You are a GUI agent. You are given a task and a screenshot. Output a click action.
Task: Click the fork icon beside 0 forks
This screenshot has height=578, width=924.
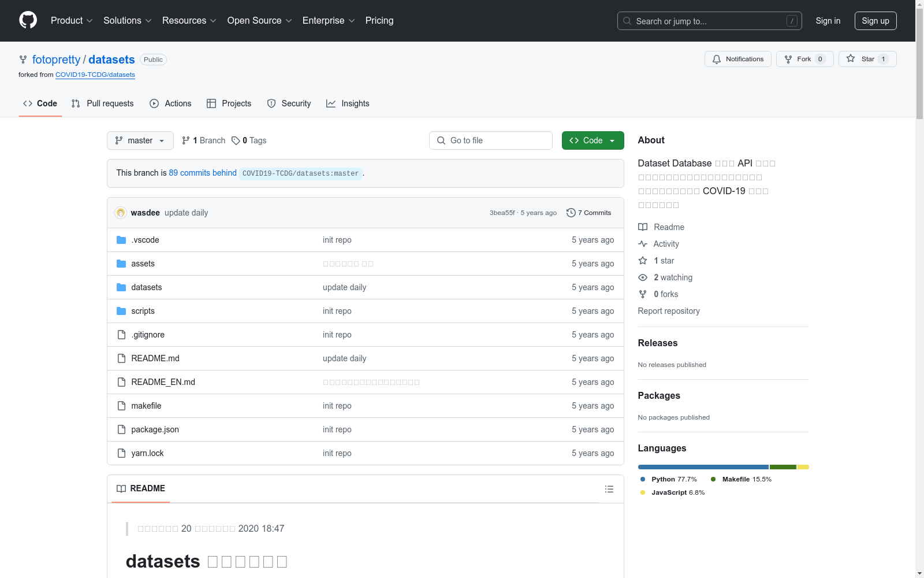pyautogui.click(x=643, y=294)
